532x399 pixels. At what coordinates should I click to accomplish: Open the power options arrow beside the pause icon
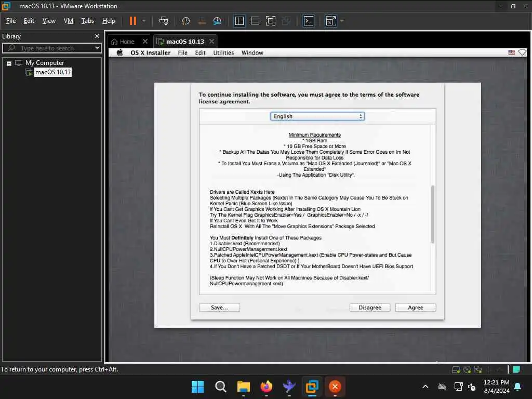coord(144,21)
